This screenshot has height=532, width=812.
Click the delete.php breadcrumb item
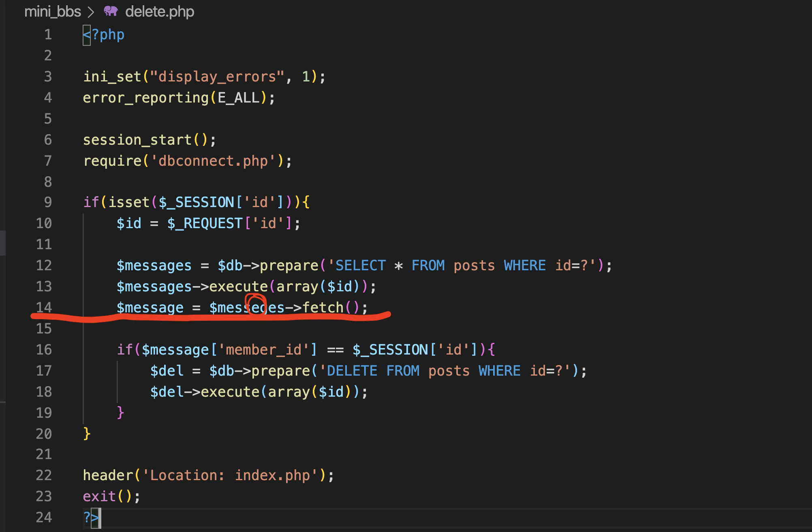click(160, 12)
